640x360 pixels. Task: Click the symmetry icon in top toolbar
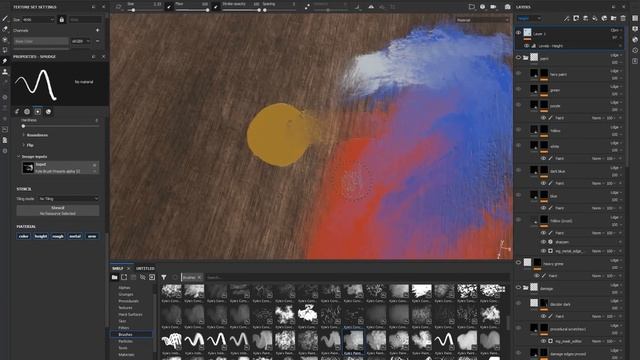tap(371, 7)
